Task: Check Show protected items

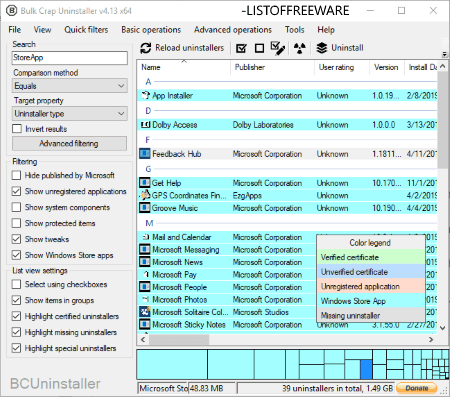Action: point(16,223)
